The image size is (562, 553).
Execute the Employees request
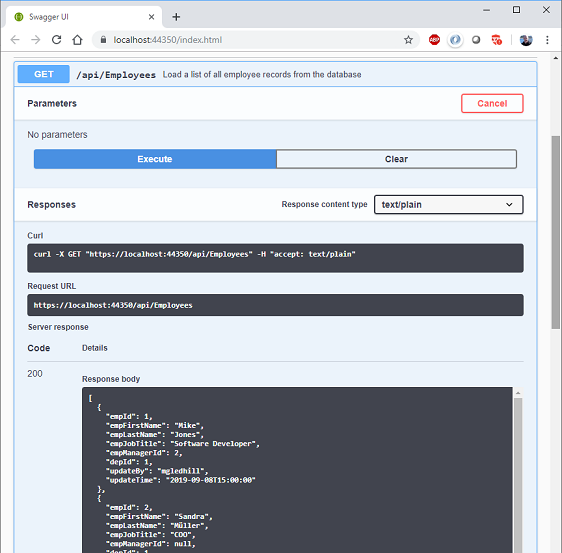point(155,159)
